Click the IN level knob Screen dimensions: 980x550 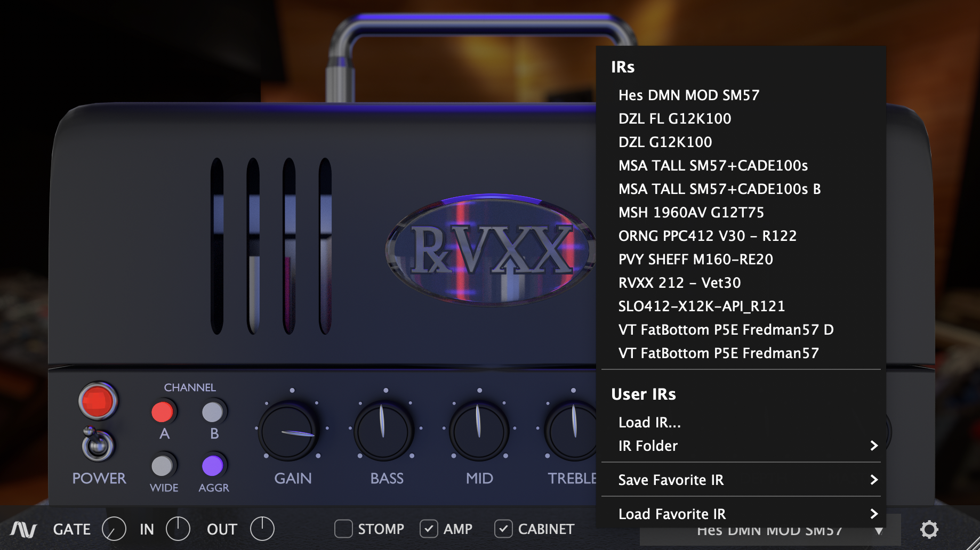coord(179,529)
